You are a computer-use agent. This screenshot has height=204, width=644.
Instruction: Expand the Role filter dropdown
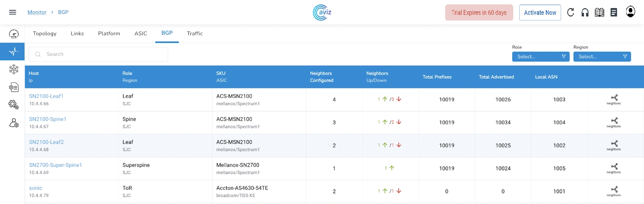pyautogui.click(x=541, y=57)
